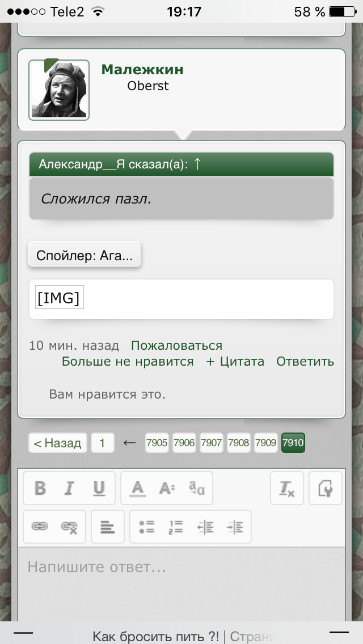Viewport: 363px width, 644px height.
Task: Open the broken [IMG] image
Action: (59, 298)
